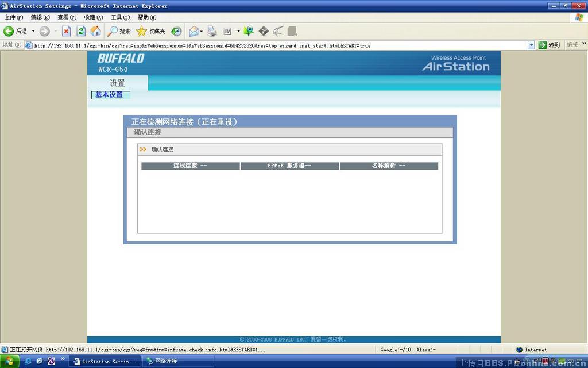Go to the Home page icon
The image size is (588, 368).
[x=95, y=31]
